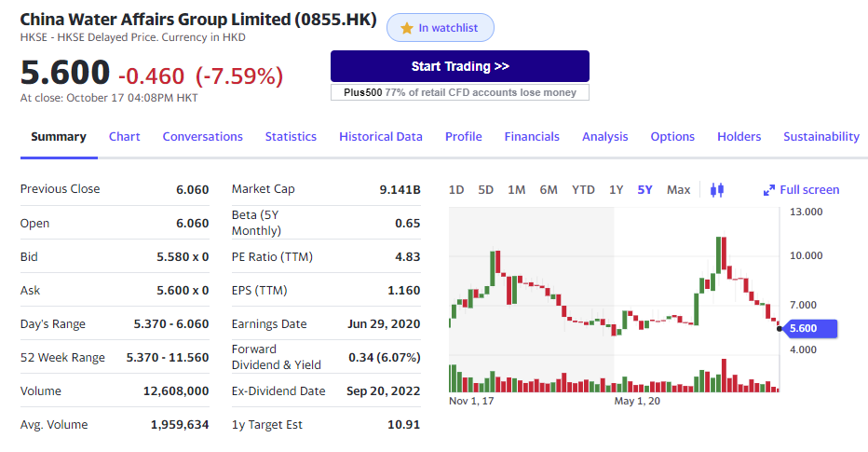Screen dimensions: 868x452
Task: Set chart range to YTD
Action: (583, 190)
